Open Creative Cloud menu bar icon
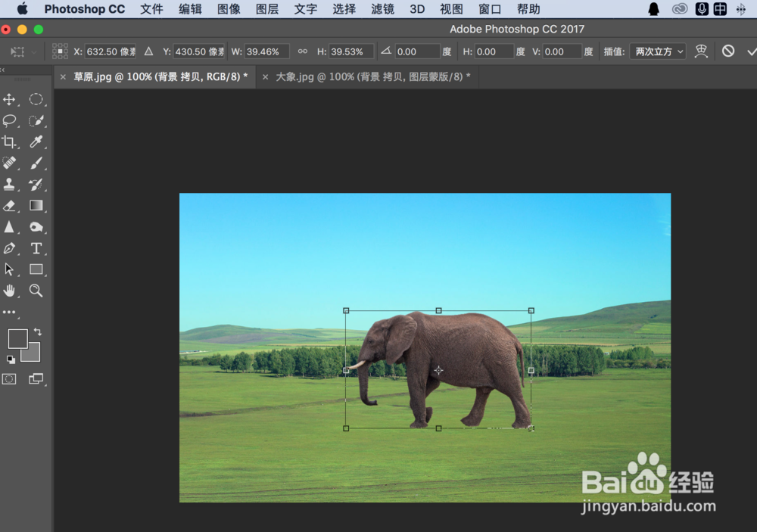This screenshot has width=757, height=532. coord(679,8)
